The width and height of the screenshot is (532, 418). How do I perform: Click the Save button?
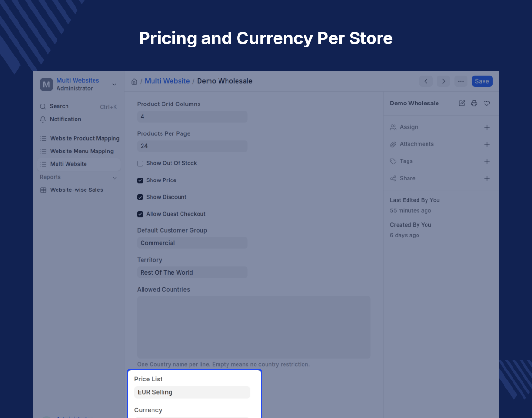pos(482,81)
